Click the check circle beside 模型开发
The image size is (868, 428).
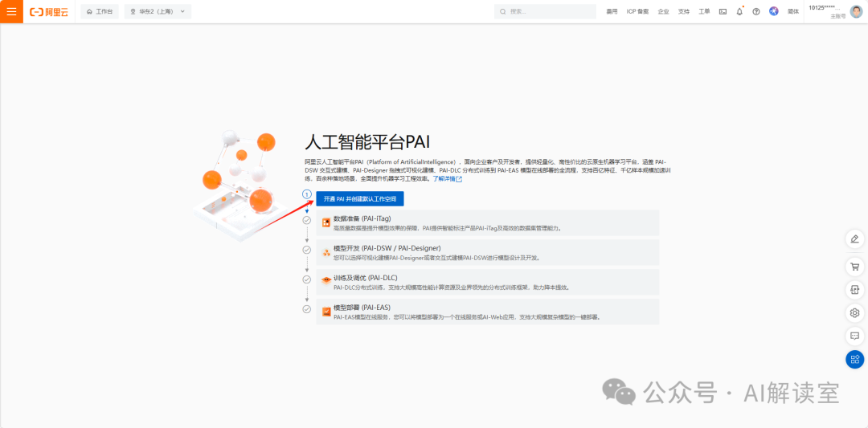point(307,250)
